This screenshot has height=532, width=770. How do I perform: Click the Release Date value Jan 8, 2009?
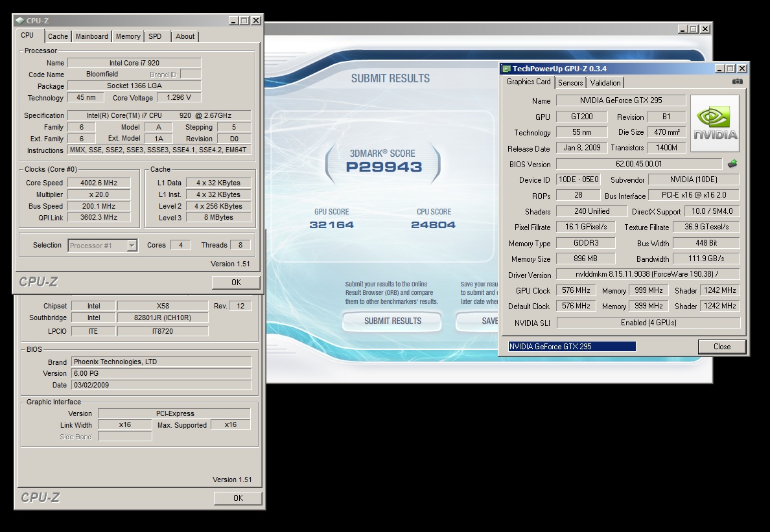(582, 148)
